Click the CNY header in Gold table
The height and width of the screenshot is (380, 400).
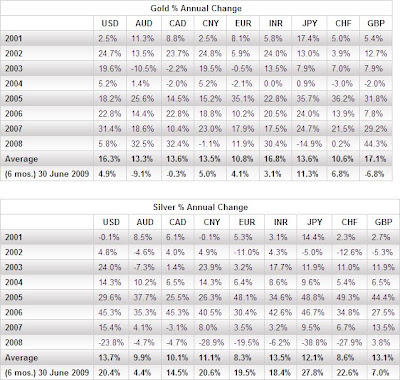(x=210, y=23)
